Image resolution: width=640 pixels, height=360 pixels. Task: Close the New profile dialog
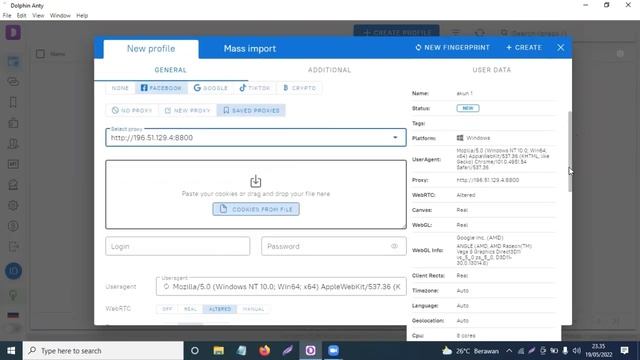(560, 47)
